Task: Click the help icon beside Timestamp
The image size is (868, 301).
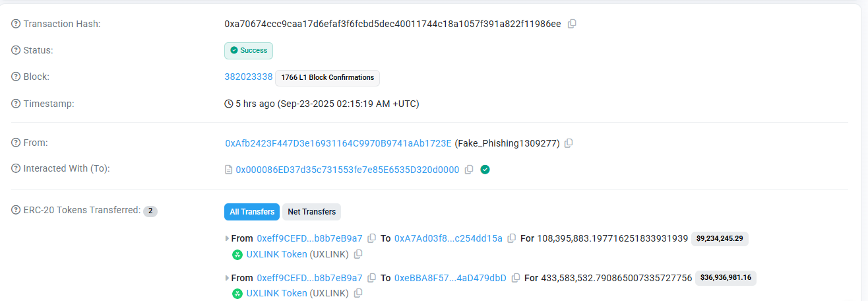Action: tap(16, 104)
